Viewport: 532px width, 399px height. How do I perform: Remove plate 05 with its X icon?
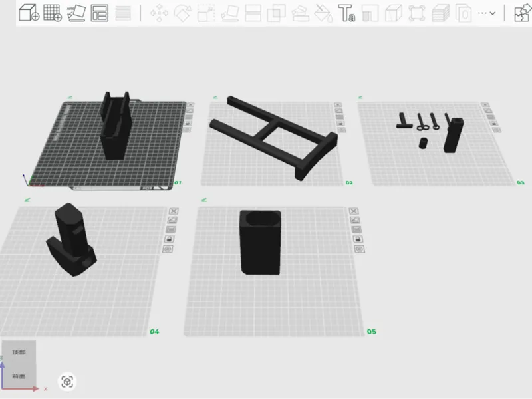pyautogui.click(x=354, y=211)
